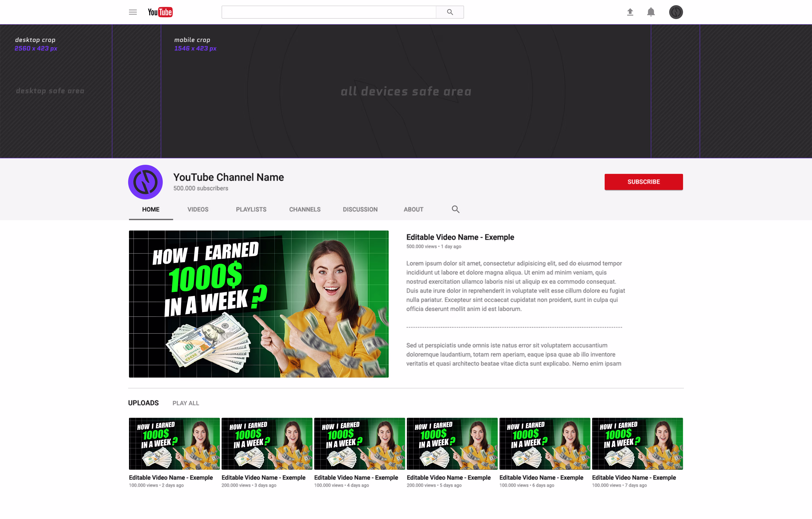The height and width of the screenshot is (519, 812).
Task: Click the featured video title link
Action: pos(460,237)
